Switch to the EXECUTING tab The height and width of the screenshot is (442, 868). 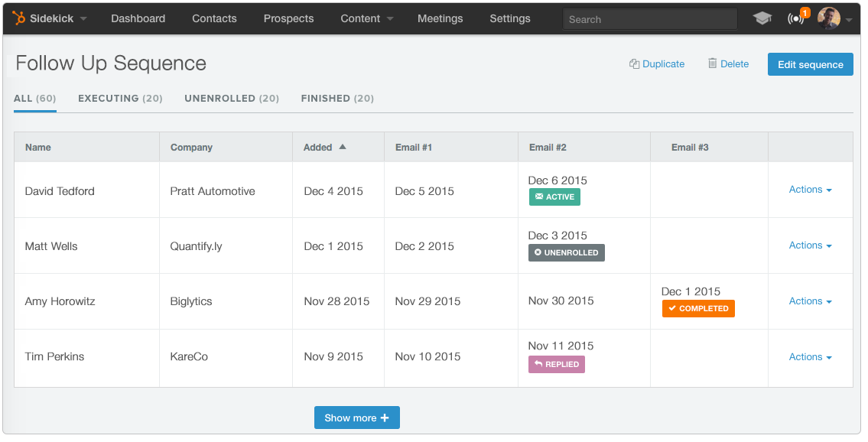(120, 99)
